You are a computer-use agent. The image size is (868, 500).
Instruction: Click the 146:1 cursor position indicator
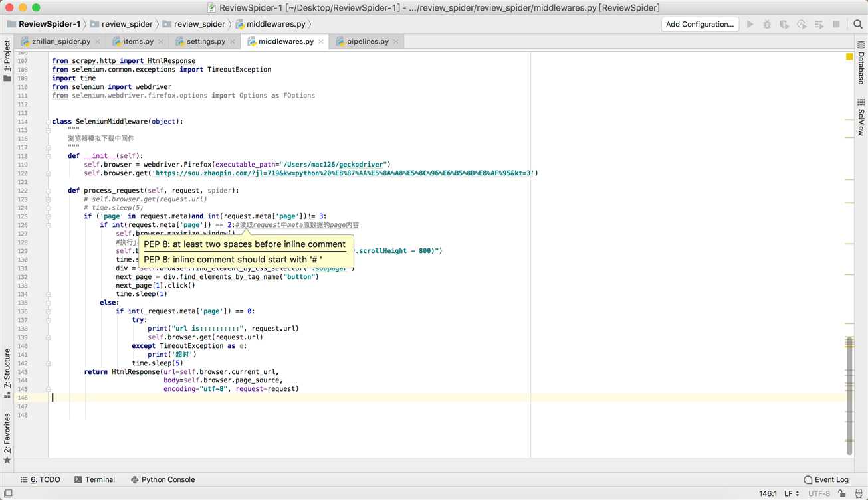pos(768,494)
